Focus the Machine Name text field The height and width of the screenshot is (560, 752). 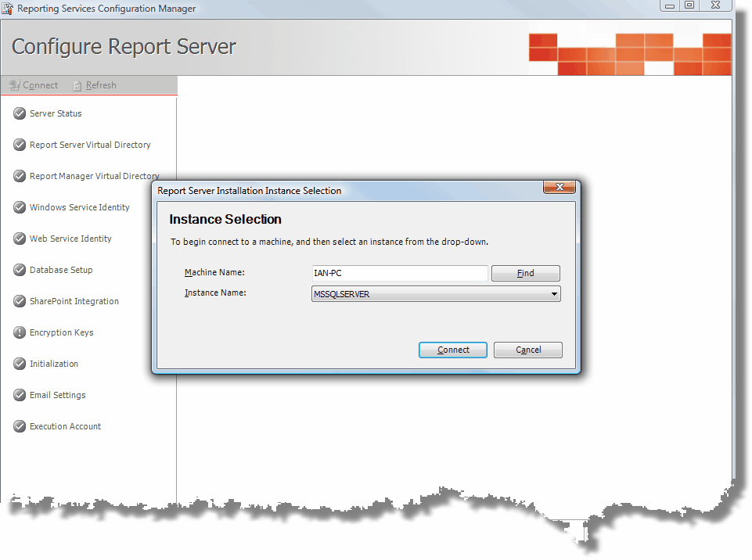399,273
